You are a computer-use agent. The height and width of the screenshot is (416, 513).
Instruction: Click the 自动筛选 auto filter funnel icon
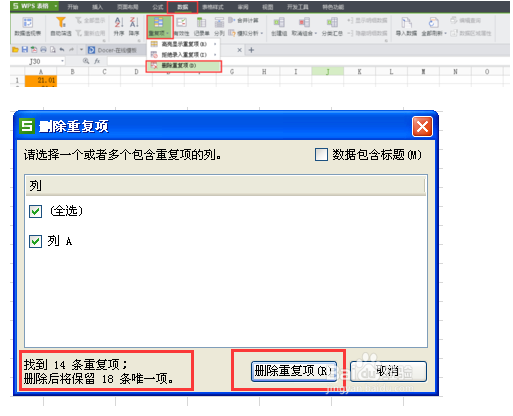click(61, 22)
